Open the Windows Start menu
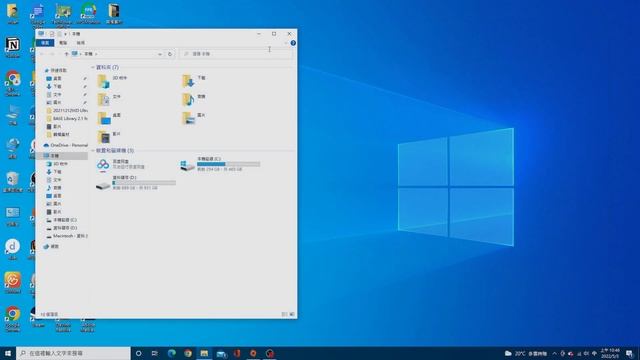Viewport: 640px width, 360px height. point(8,353)
